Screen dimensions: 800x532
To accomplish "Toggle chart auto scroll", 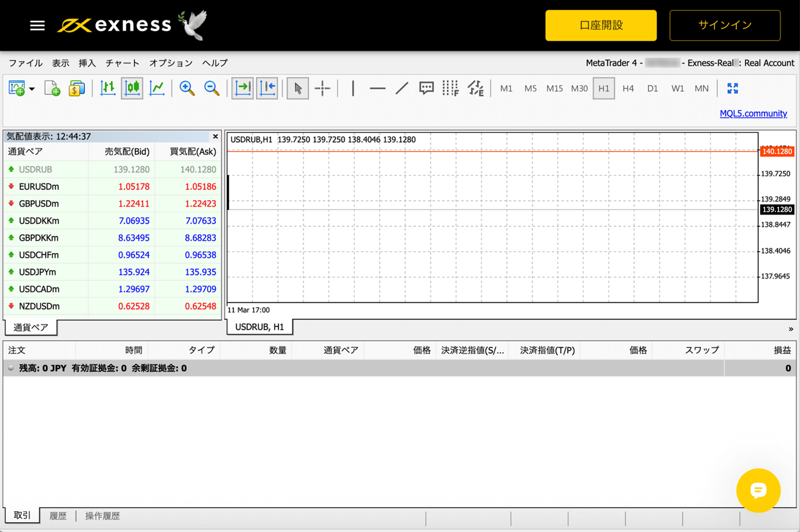I will 242,88.
